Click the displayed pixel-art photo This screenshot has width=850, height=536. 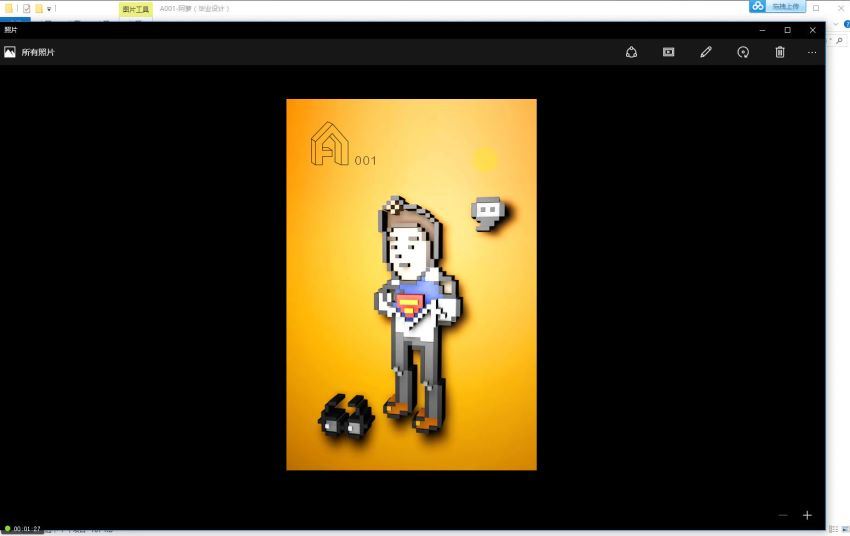411,285
